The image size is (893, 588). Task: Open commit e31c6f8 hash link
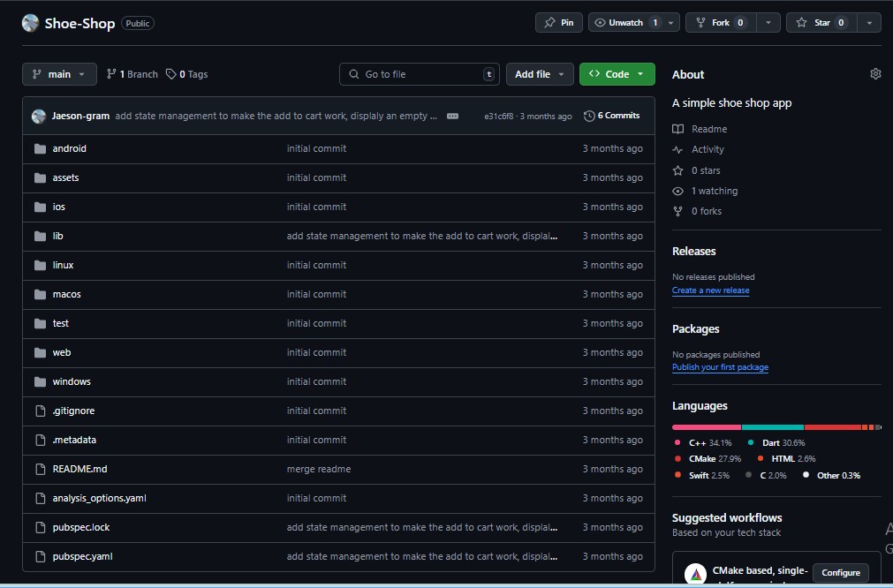pos(498,117)
